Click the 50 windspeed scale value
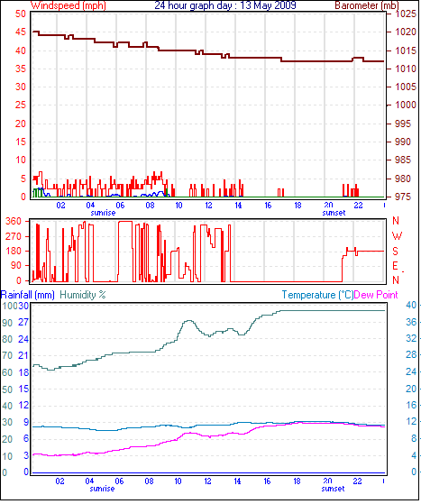This screenshot has height=504, width=421. [21, 14]
